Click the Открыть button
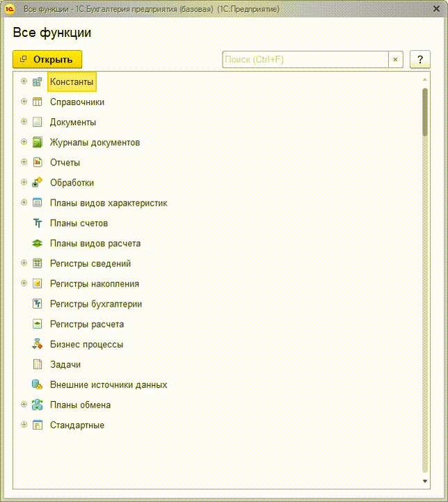Image resolution: width=448 pixels, height=502 pixels. (47, 59)
